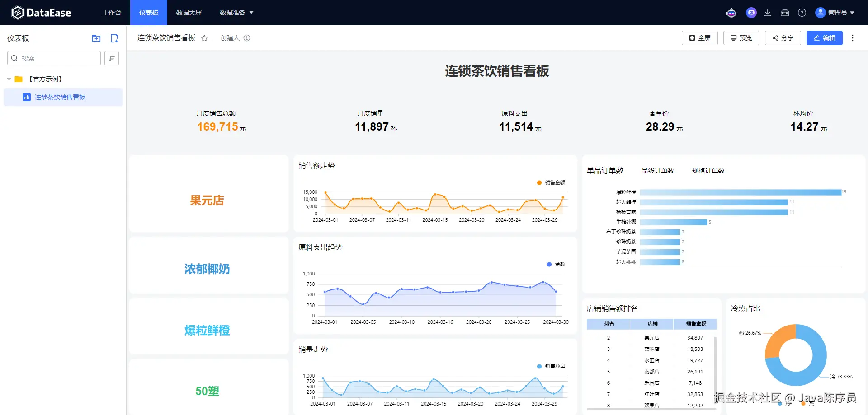Expand the 数据准备 dropdown menu
The width and height of the screenshot is (868, 415).
click(x=236, y=13)
